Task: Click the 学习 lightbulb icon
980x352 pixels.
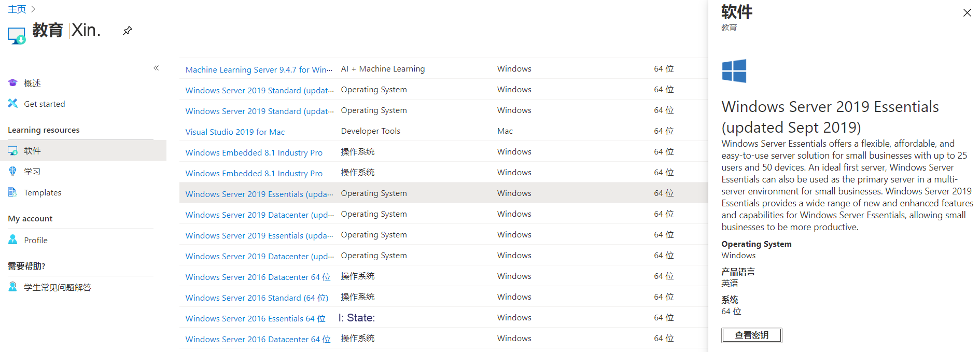Action: (12, 172)
